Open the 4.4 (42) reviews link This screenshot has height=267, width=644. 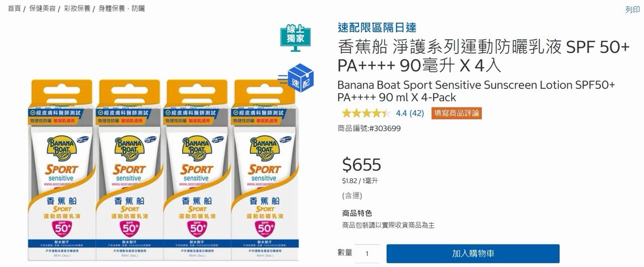410,113
